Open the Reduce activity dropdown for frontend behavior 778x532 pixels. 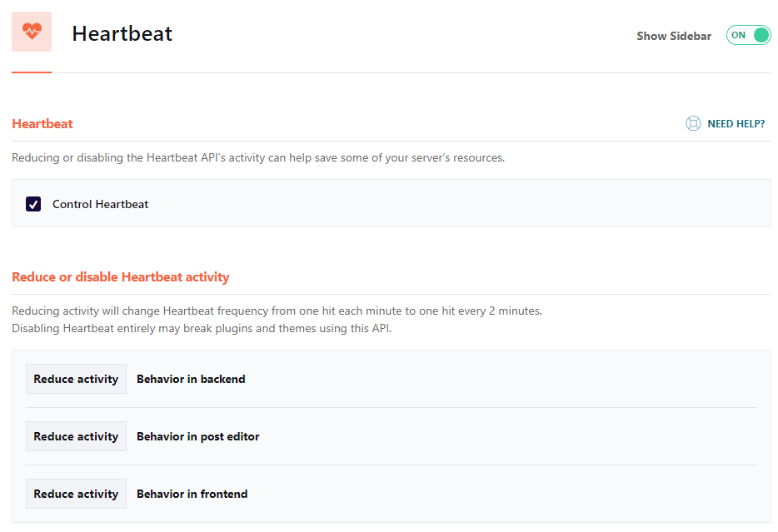pyautogui.click(x=76, y=493)
